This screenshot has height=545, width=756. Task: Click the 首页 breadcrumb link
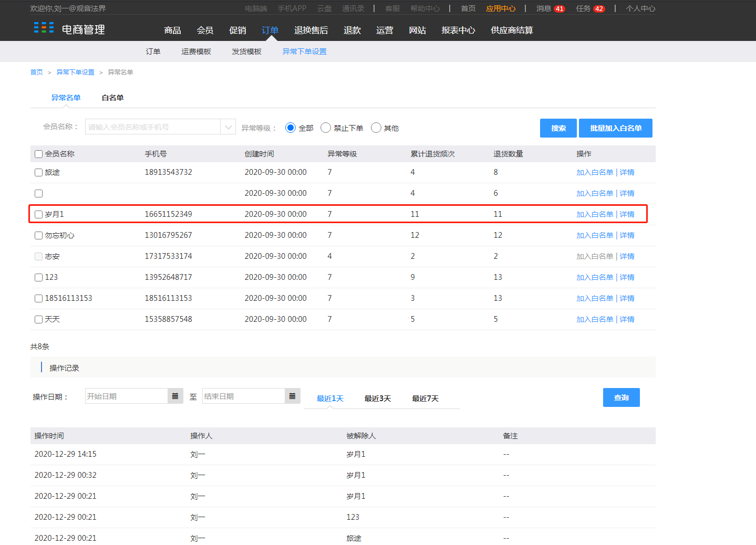(36, 72)
